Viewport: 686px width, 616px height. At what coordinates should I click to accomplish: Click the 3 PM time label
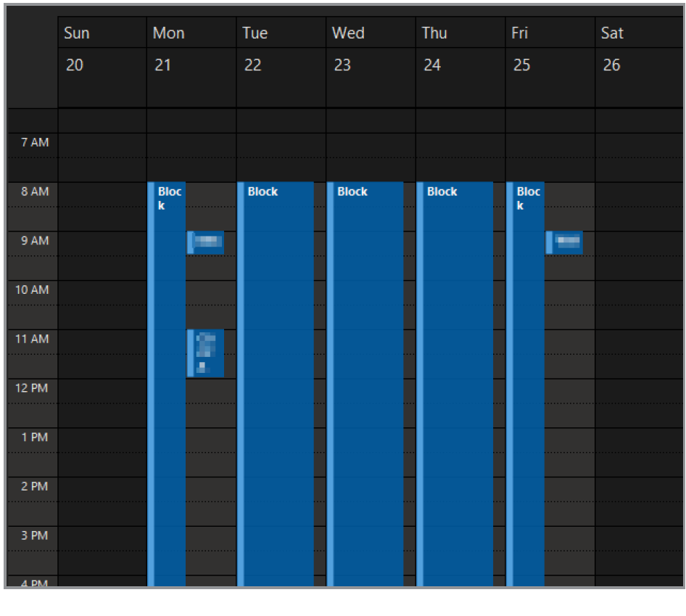[x=34, y=536]
